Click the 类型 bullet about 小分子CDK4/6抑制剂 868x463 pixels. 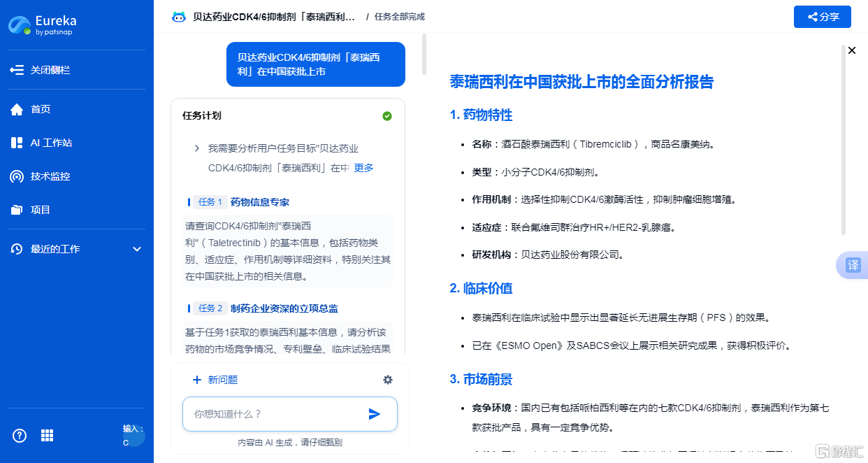(x=536, y=172)
